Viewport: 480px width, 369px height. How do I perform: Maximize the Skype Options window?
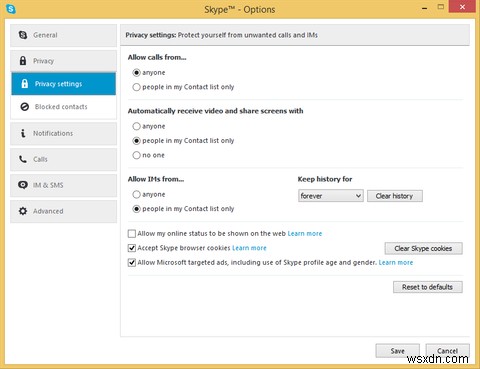tap(441, 7)
